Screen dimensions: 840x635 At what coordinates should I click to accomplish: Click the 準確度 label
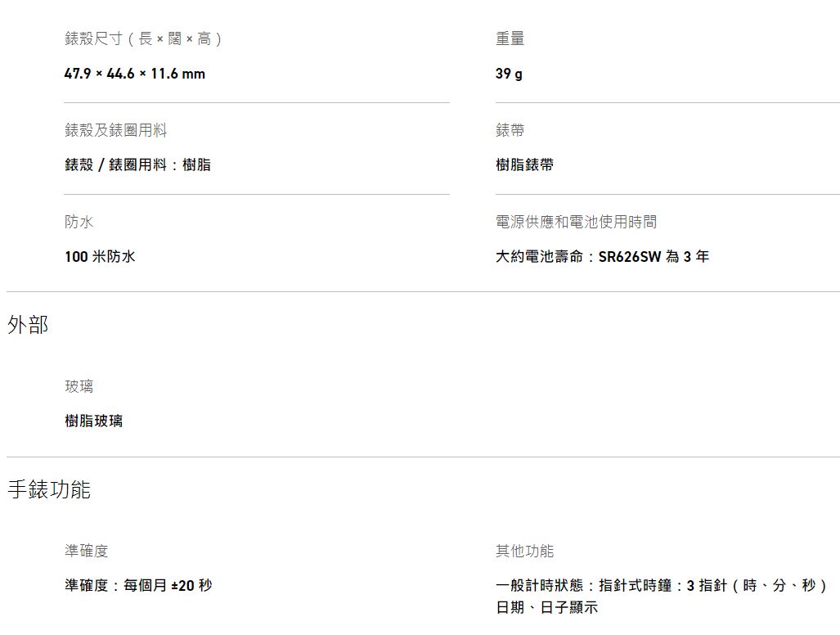tap(86, 551)
